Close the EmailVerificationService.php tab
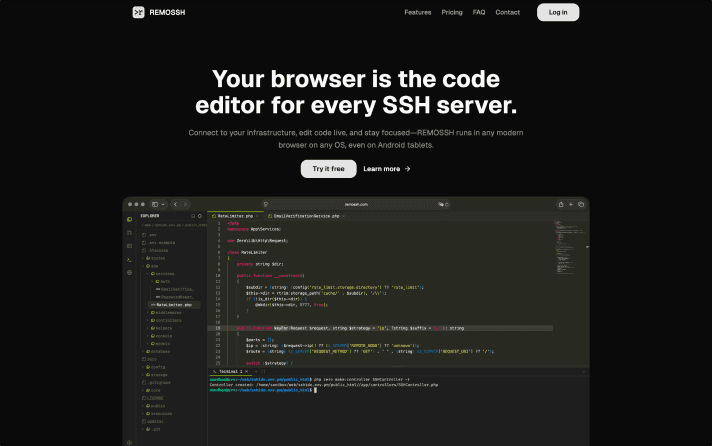The width and height of the screenshot is (712, 446). (344, 216)
